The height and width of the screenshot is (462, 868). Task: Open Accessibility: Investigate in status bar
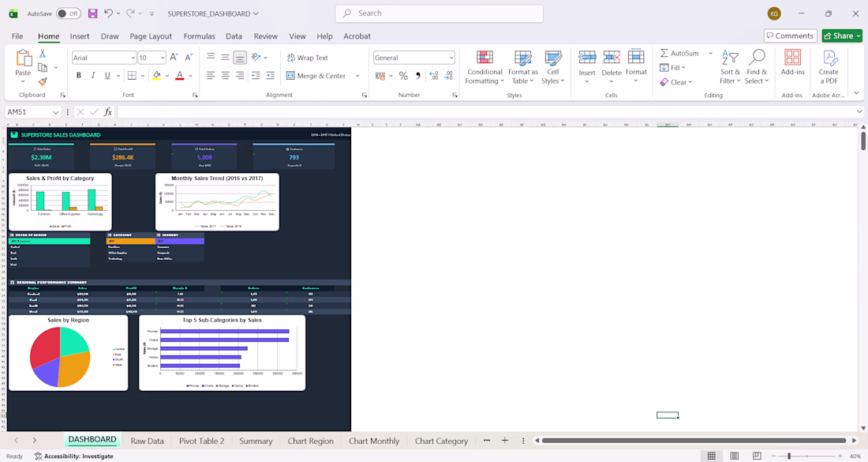73,456
